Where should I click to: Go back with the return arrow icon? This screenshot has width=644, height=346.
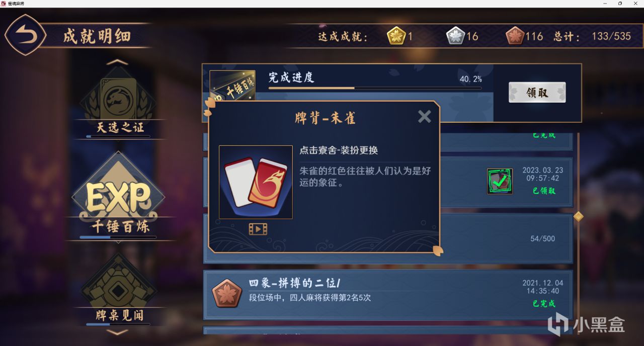[x=25, y=35]
